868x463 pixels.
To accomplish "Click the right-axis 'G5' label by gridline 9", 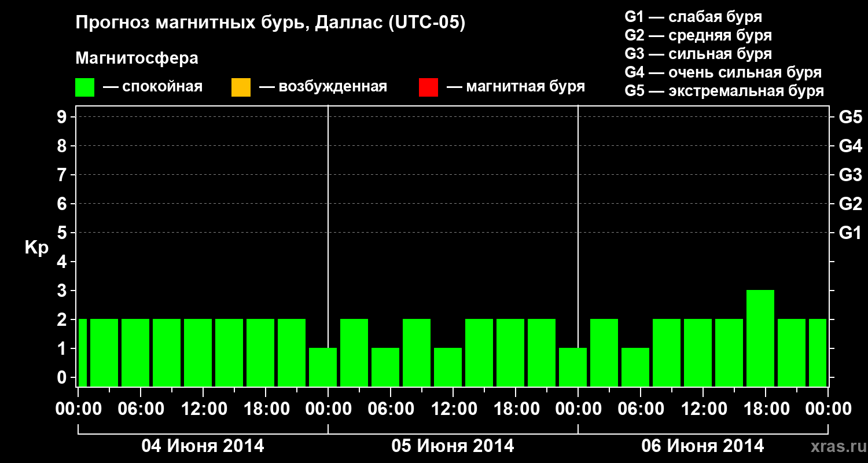I will coord(850,117).
